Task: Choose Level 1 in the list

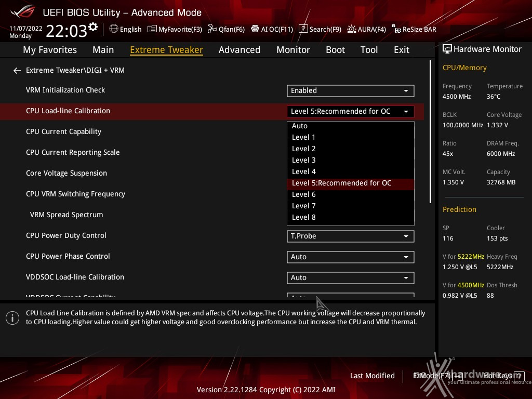Action: [351, 137]
